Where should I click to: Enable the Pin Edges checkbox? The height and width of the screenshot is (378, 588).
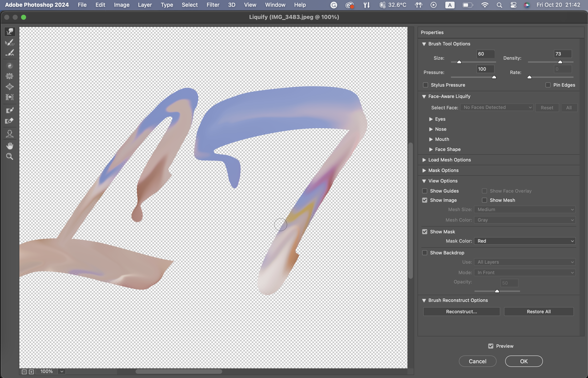548,85
